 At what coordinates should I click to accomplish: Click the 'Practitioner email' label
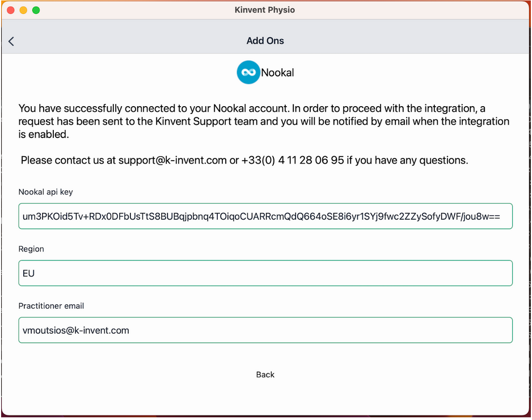coord(51,306)
